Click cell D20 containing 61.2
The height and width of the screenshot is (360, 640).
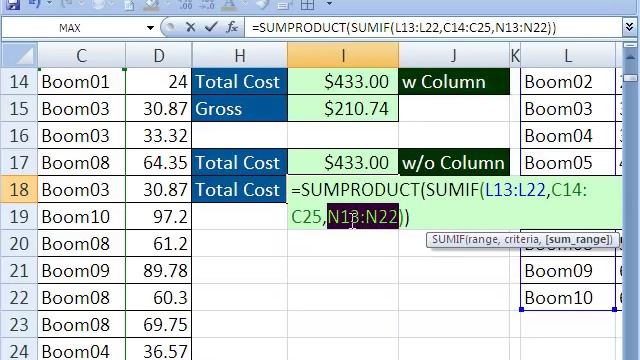[x=158, y=243]
